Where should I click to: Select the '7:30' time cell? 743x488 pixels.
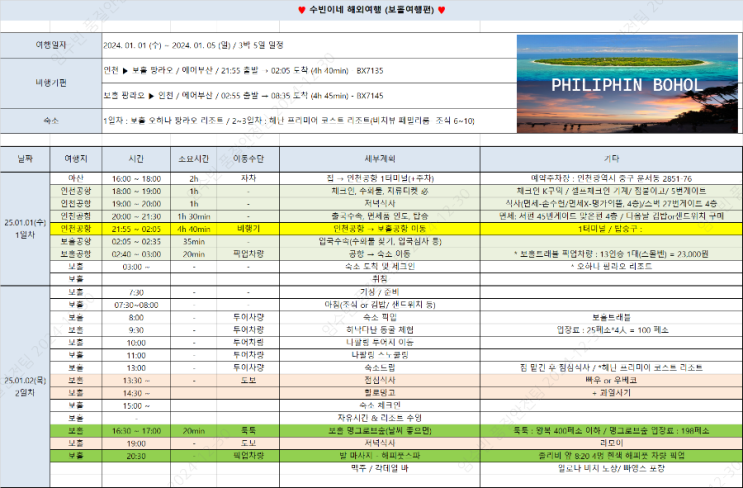coord(136,292)
